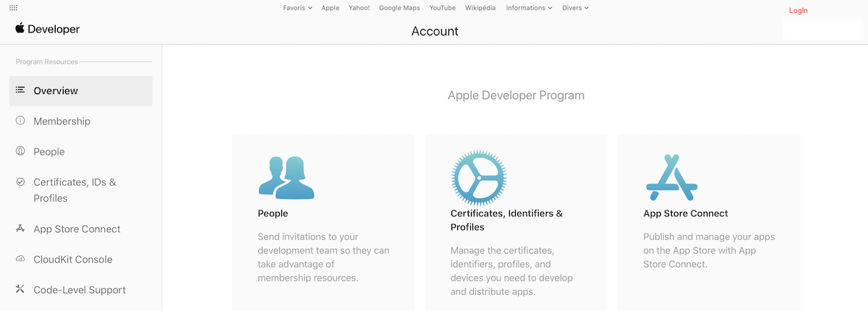
Task: Expand the Divers dropdown menu
Action: pos(576,8)
